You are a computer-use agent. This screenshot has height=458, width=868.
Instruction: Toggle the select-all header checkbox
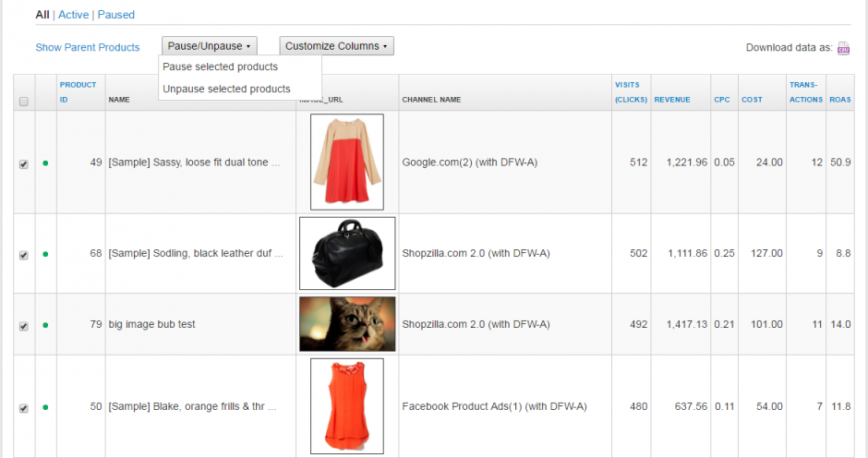24,102
